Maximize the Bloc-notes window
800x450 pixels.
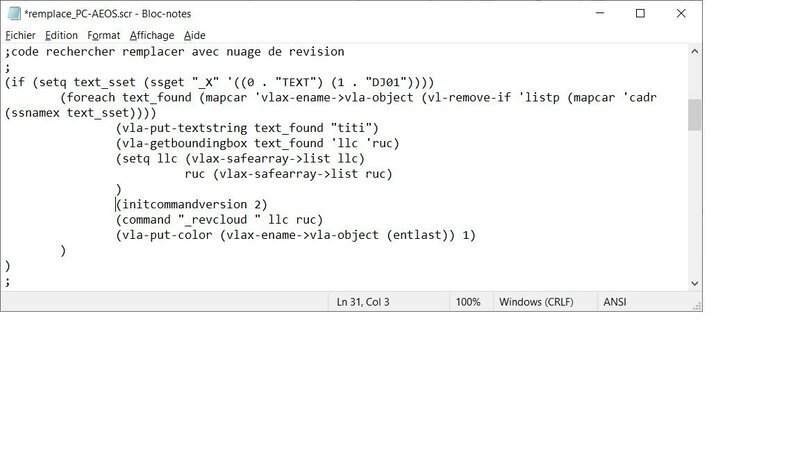coord(640,13)
